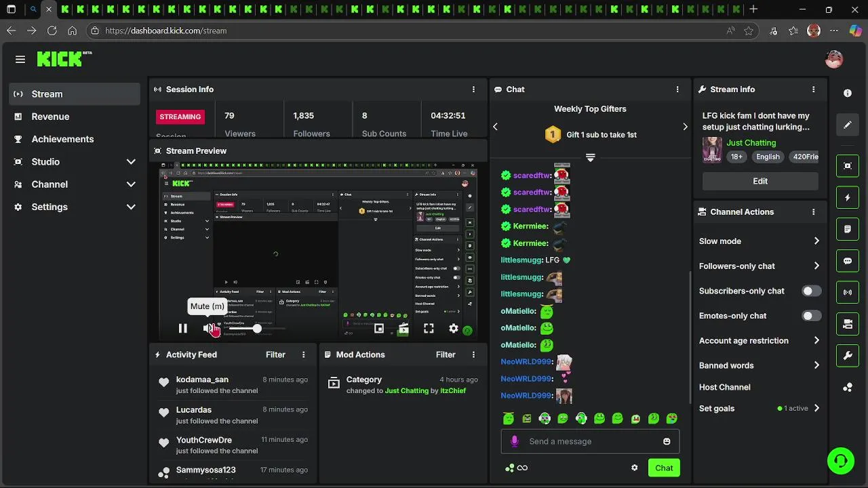Screen dimensions: 868x488
Task: Open the profile avatar menu in Kick header
Action: (x=834, y=59)
